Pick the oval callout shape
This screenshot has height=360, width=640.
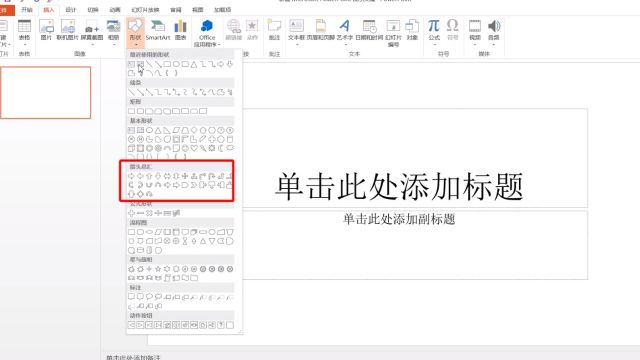coord(149,297)
